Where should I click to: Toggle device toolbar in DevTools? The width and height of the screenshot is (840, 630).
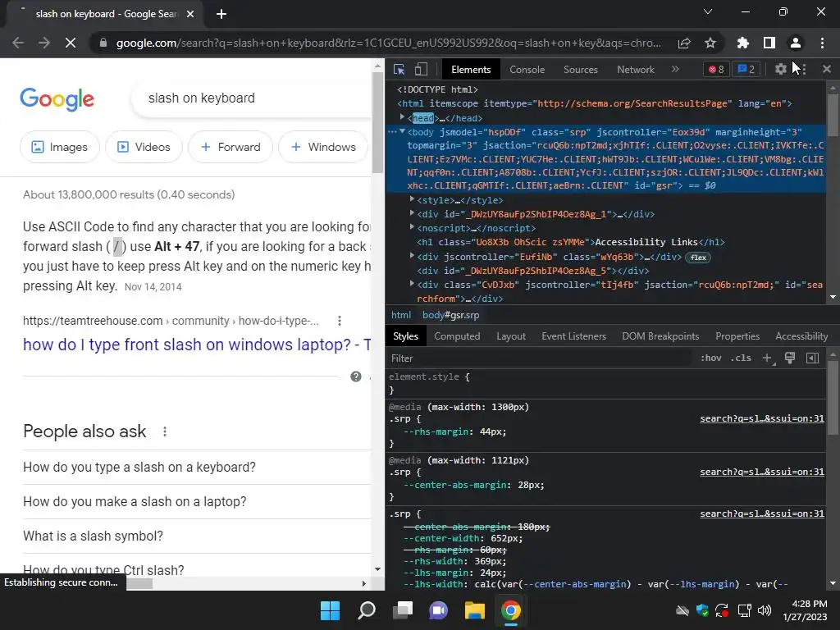(421, 69)
